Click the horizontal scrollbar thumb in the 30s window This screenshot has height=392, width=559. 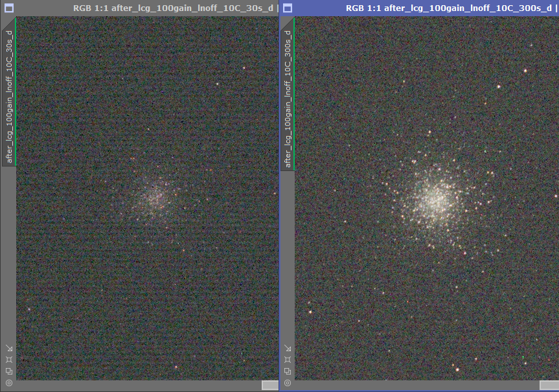[x=269, y=385]
